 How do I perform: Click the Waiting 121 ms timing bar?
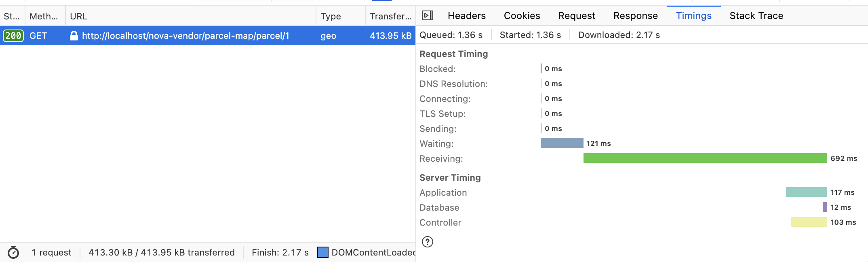(562, 143)
